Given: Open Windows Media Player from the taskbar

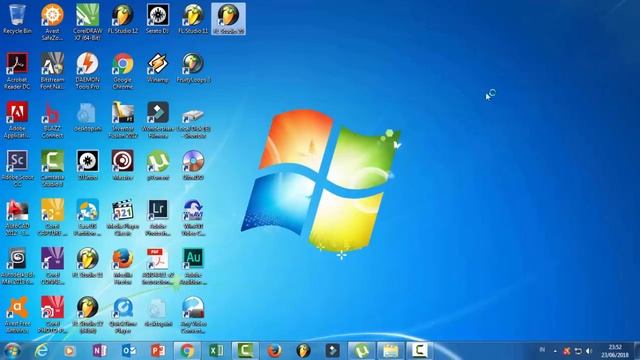Looking at the screenshot, I should tap(70, 351).
